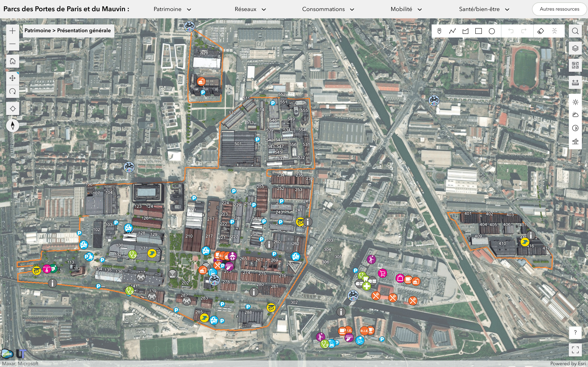This screenshot has height=367, width=588.
Task: Click the eraser clear sketch icon
Action: tap(540, 31)
